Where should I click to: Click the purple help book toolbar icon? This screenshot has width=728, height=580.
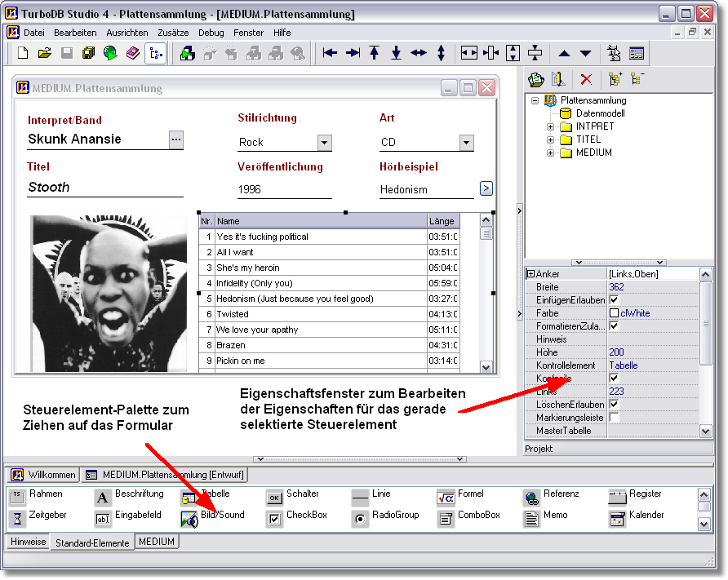pyautogui.click(x=133, y=53)
